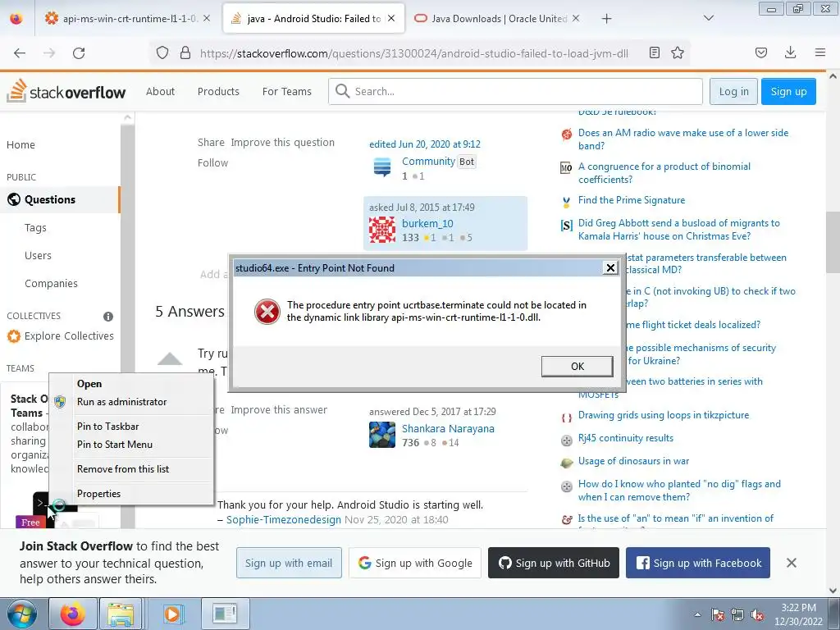Click the Sophie-Timezonedesign commenter link
The width and height of the screenshot is (840, 630).
tap(283, 519)
